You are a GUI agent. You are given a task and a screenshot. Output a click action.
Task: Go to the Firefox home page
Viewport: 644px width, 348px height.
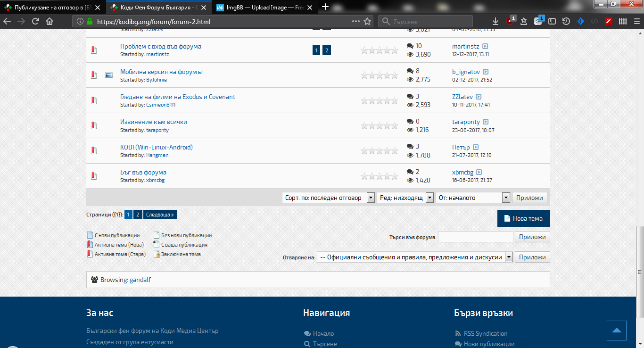coord(50,21)
